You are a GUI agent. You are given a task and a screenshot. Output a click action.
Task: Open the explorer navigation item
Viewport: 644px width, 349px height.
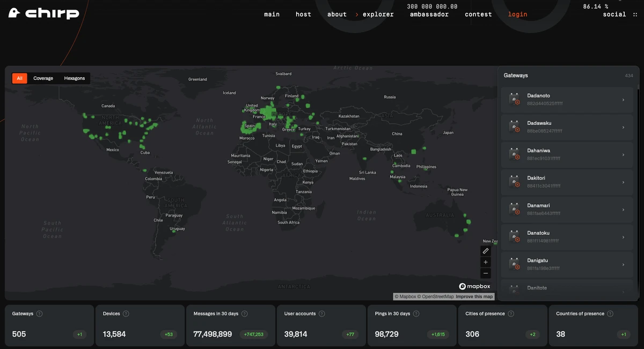(x=378, y=14)
